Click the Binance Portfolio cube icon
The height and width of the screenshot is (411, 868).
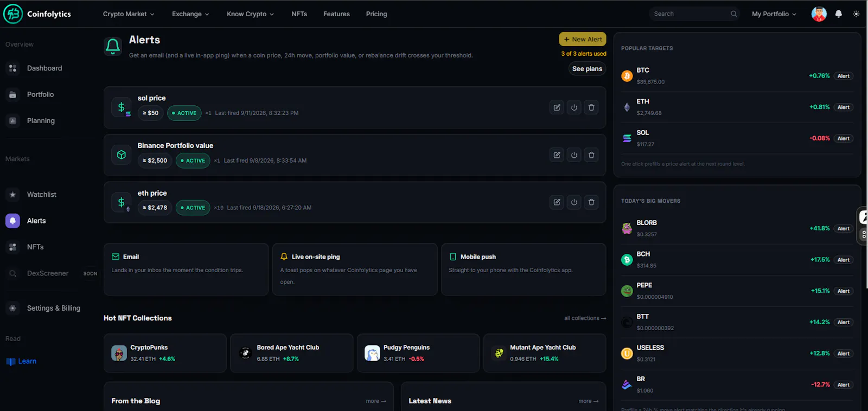(x=122, y=155)
